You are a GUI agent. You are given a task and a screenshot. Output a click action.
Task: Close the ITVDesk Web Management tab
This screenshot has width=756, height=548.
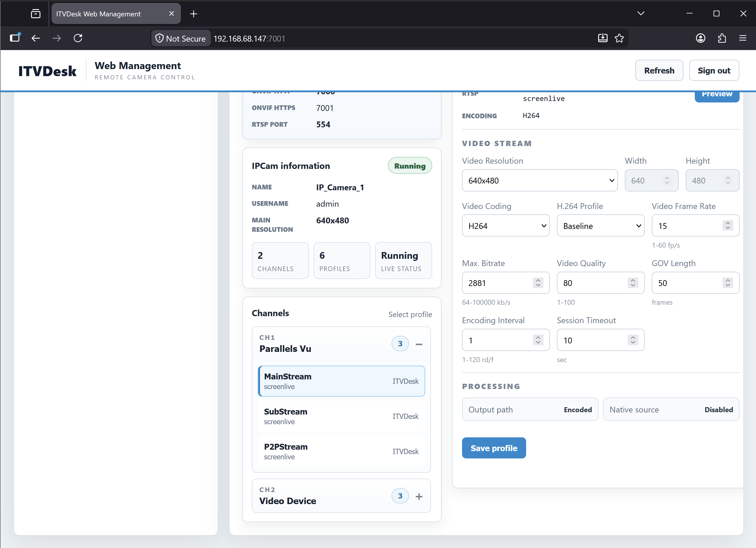pyautogui.click(x=171, y=14)
